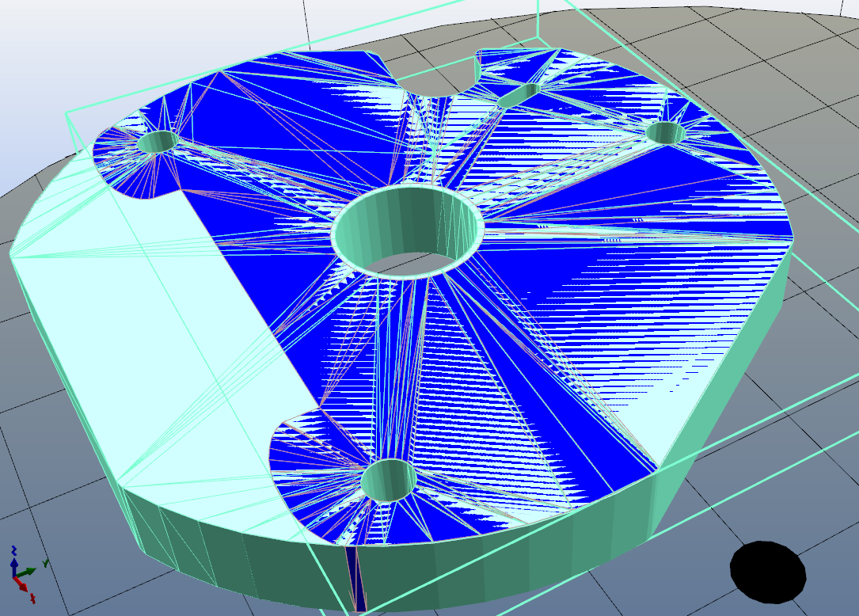Select the small hole at the bottom front
859x616 pixels.
(389, 480)
